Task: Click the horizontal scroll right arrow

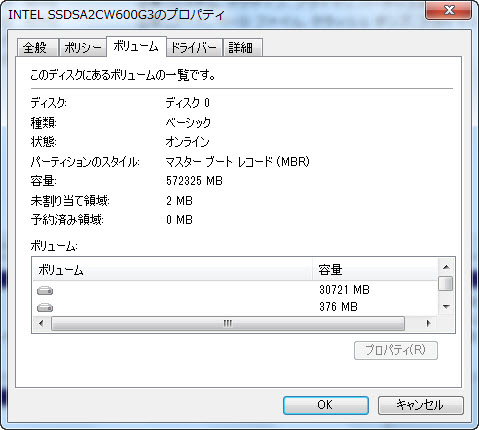Action: 428,323
